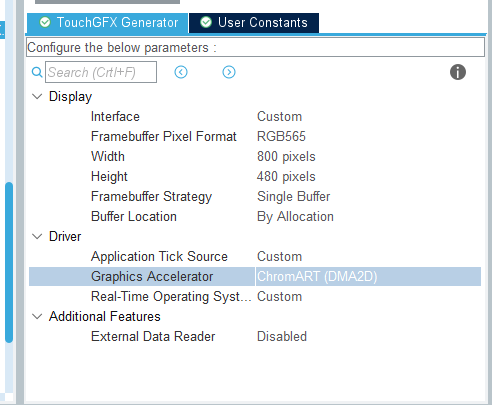The width and height of the screenshot is (492, 405).
Task: Click the green check on TouchGFX Generator tab
Action: [x=45, y=22]
